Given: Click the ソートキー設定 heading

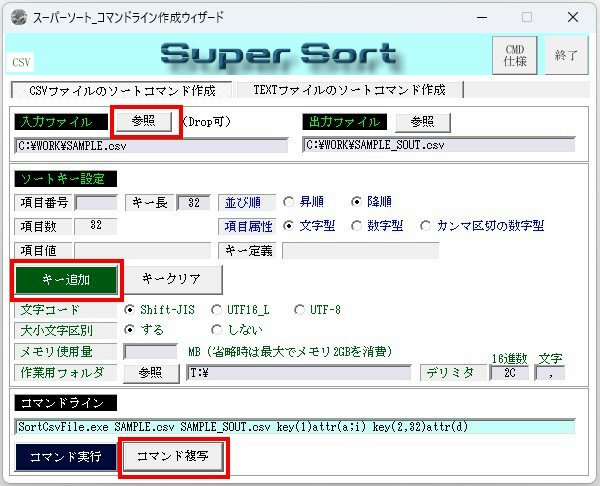Looking at the screenshot, I should point(65,179).
